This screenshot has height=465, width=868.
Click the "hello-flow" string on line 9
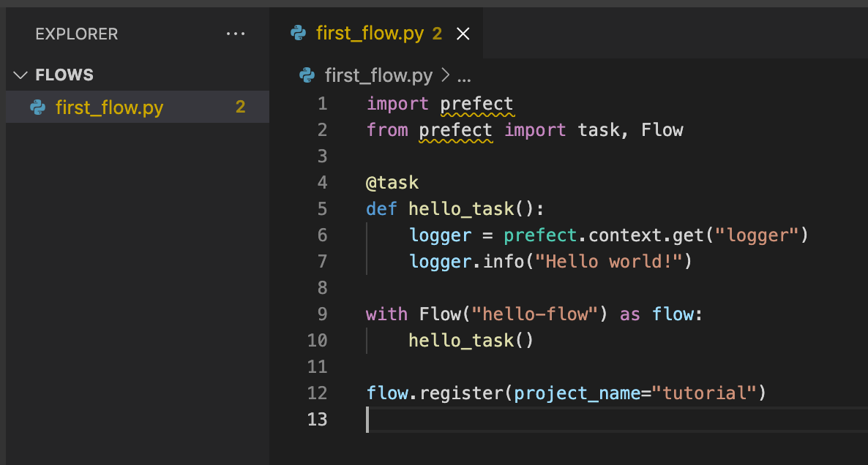pyautogui.click(x=534, y=314)
